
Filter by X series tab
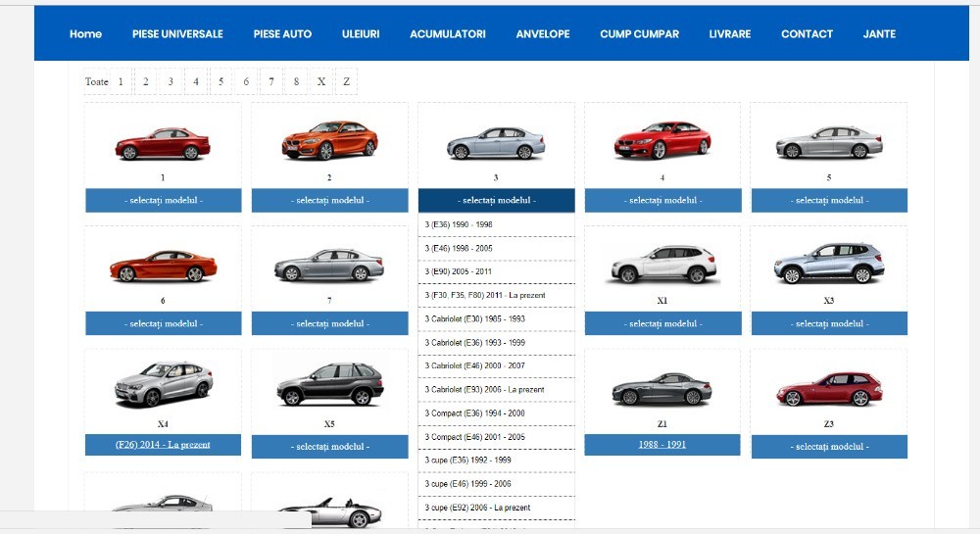click(x=321, y=82)
